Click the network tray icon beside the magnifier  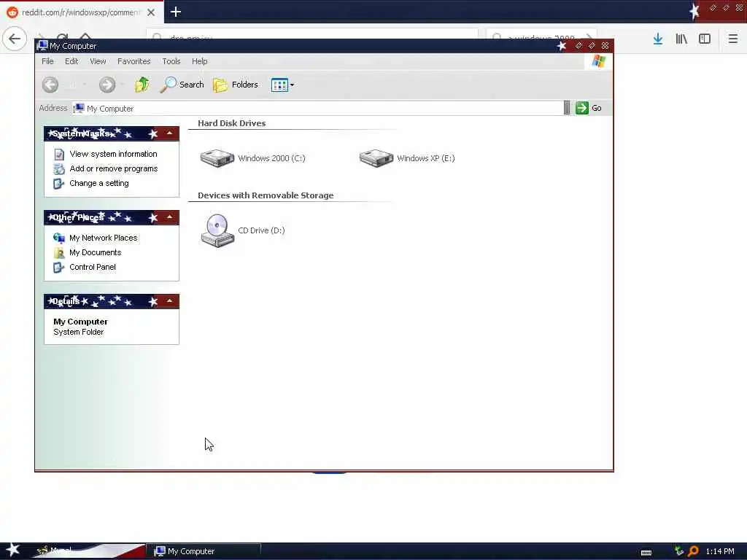pos(679,551)
